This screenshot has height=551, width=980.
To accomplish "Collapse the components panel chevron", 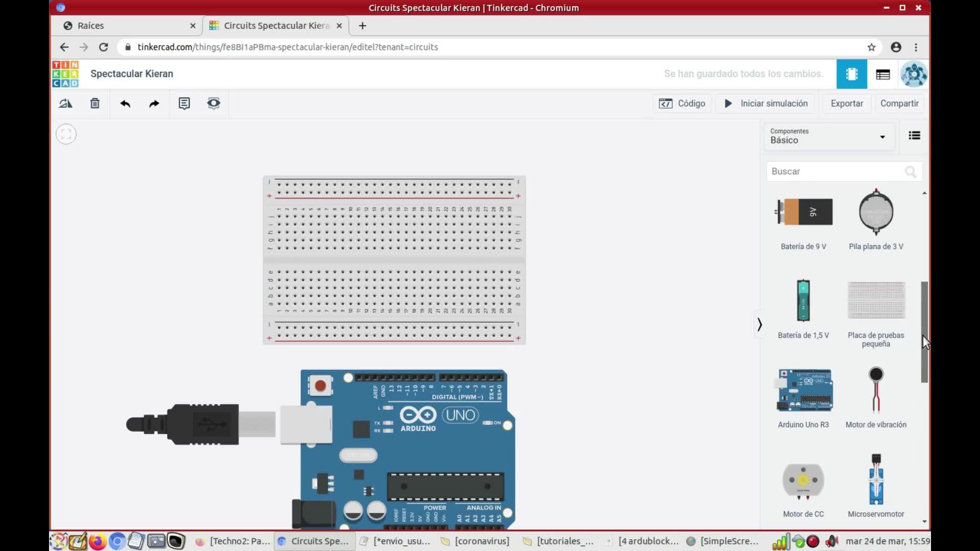I will (x=759, y=324).
